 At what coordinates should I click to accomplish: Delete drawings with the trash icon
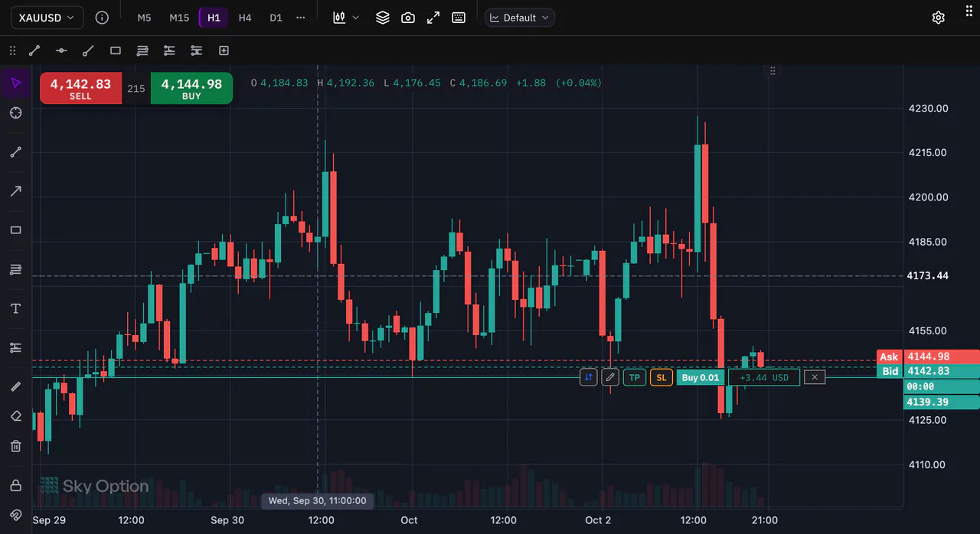16,446
